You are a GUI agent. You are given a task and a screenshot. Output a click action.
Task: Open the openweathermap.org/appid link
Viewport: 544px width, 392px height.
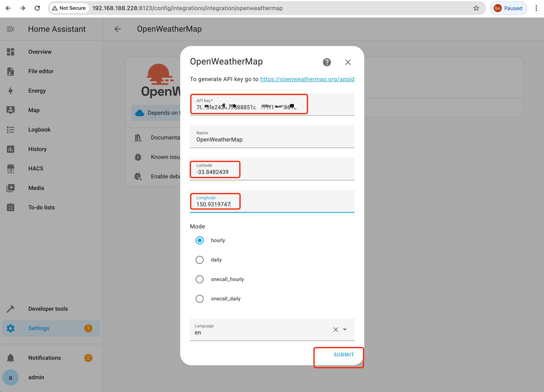(x=307, y=79)
